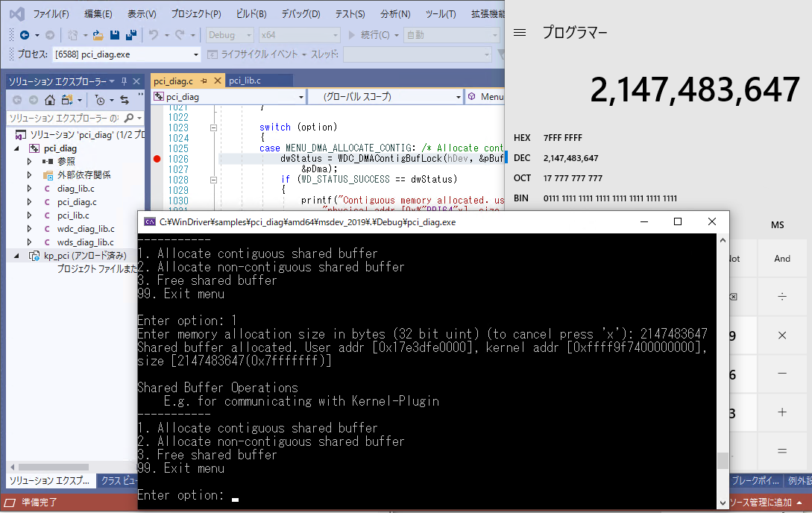Click the open file folder icon
This screenshot has height=513, width=812.
(x=98, y=35)
